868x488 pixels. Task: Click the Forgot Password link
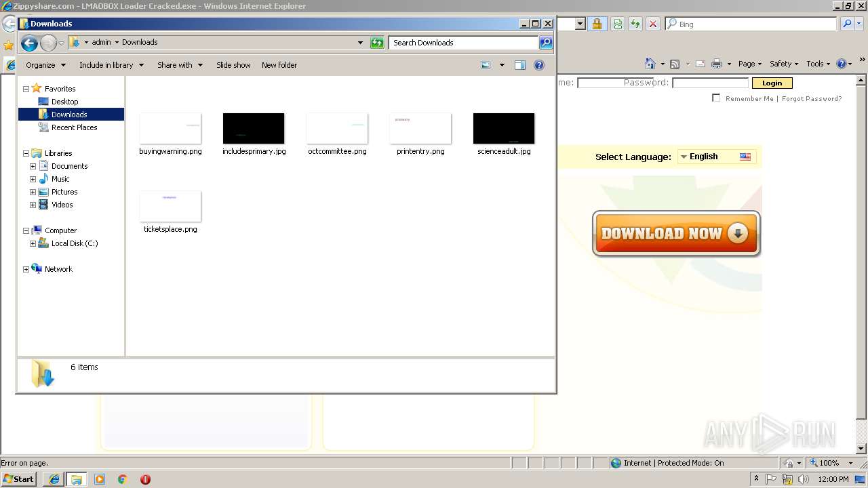pyautogui.click(x=812, y=98)
